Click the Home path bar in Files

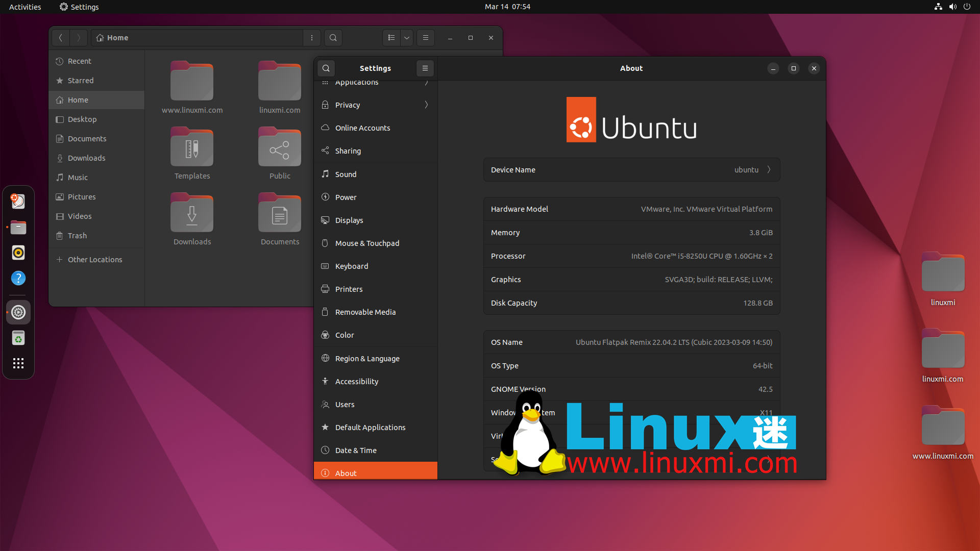click(x=197, y=38)
